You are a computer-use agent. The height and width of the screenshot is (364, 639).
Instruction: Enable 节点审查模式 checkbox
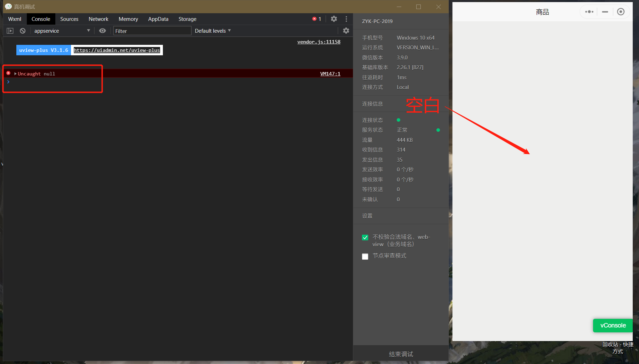[365, 257]
